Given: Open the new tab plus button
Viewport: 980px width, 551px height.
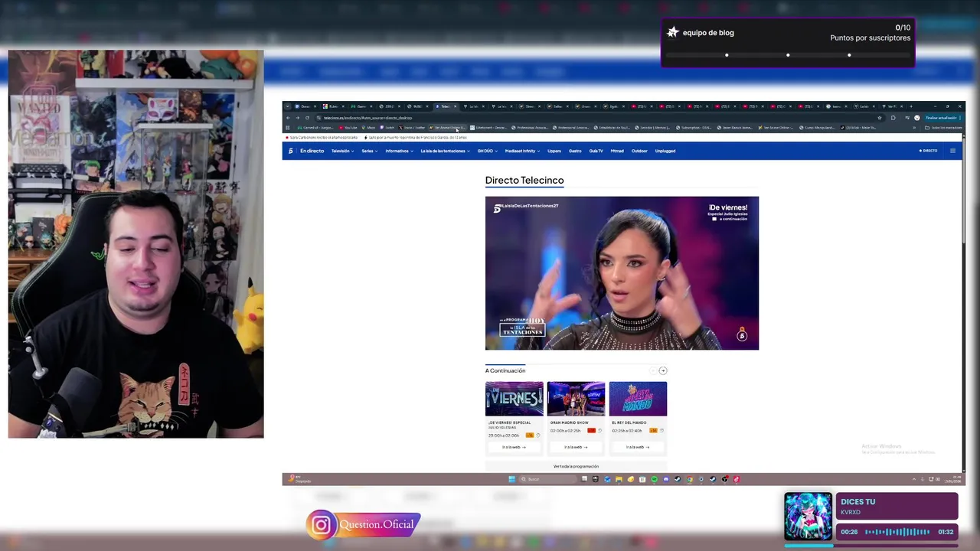Looking at the screenshot, I should (910, 106).
